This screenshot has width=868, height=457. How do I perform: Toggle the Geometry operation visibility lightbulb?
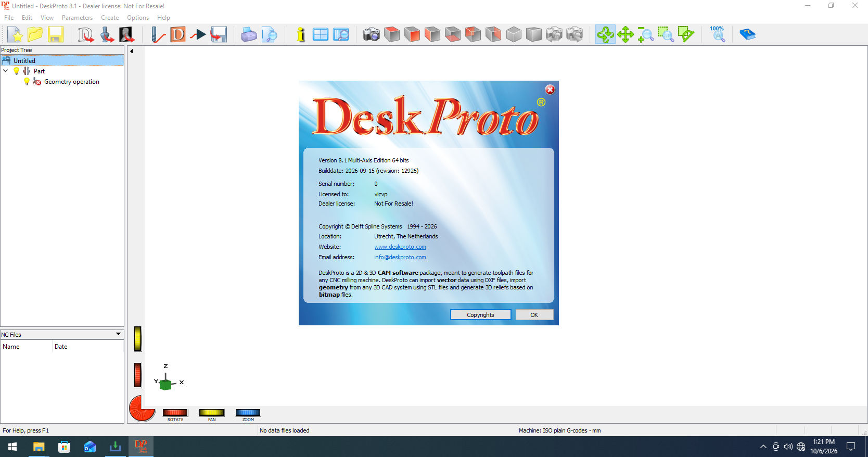point(27,81)
